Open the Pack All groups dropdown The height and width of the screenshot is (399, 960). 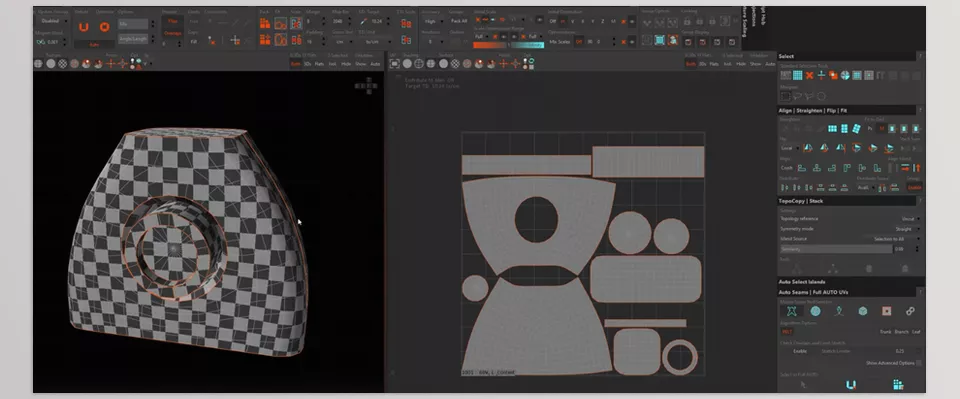tap(459, 21)
